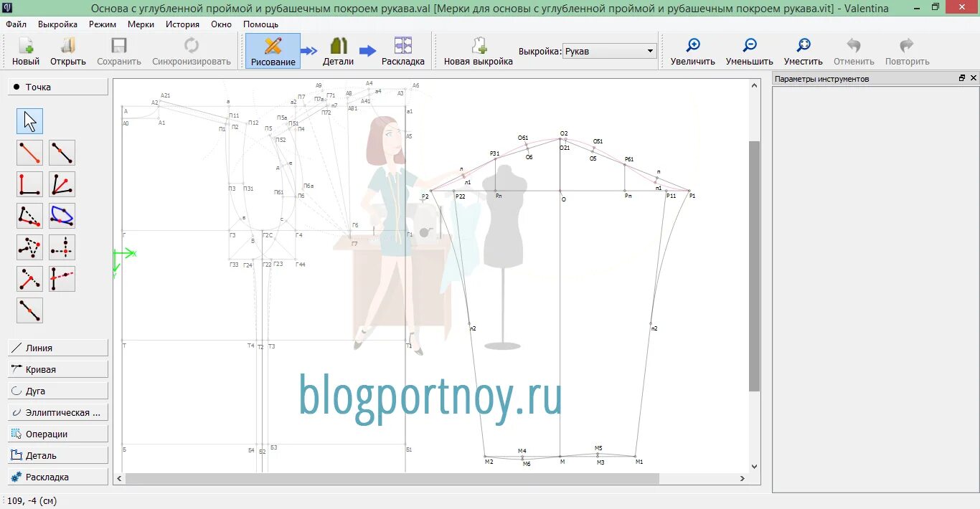Viewport: 980px width, 509px height.
Task: Select point along perpendicular tool
Action: click(30, 184)
